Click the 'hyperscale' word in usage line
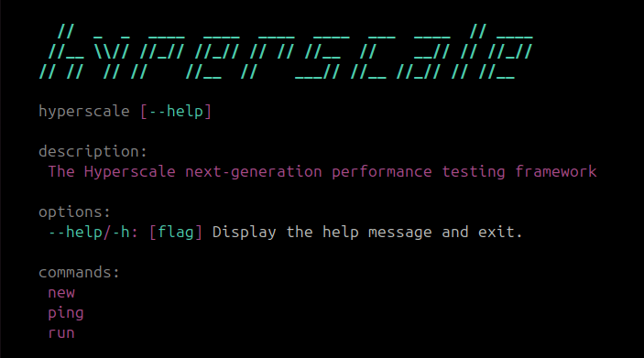644x358 pixels. pyautogui.click(x=83, y=112)
